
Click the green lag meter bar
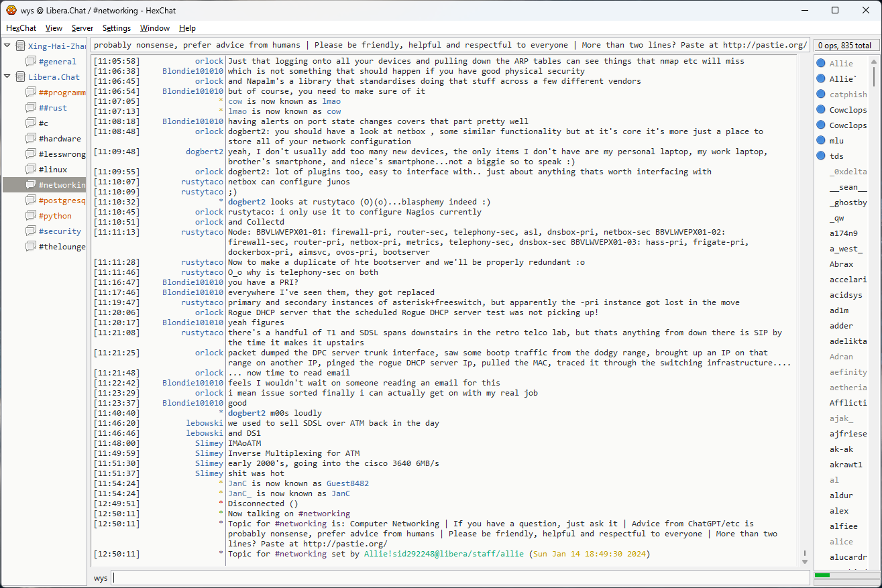[x=822, y=575]
